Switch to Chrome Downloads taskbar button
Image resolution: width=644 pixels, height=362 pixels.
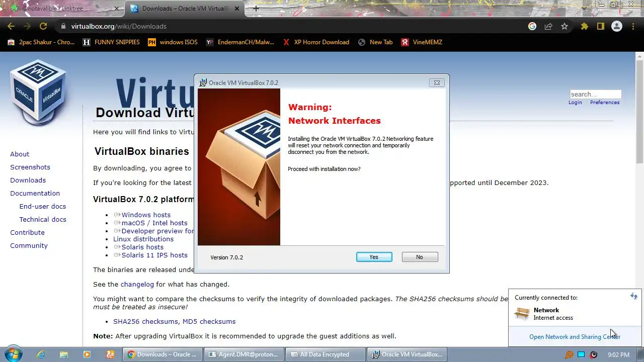click(x=163, y=354)
